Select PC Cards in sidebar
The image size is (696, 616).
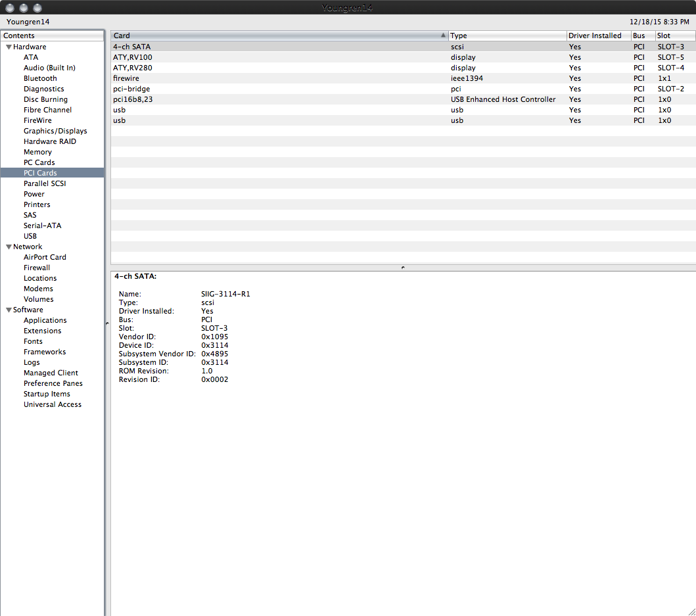[x=39, y=162]
